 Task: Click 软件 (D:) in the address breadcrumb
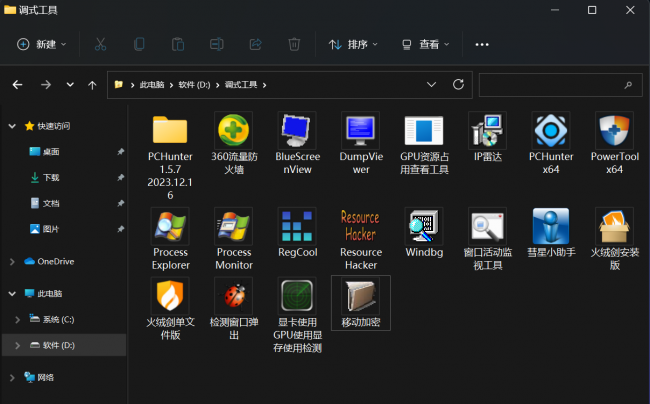[x=194, y=85]
